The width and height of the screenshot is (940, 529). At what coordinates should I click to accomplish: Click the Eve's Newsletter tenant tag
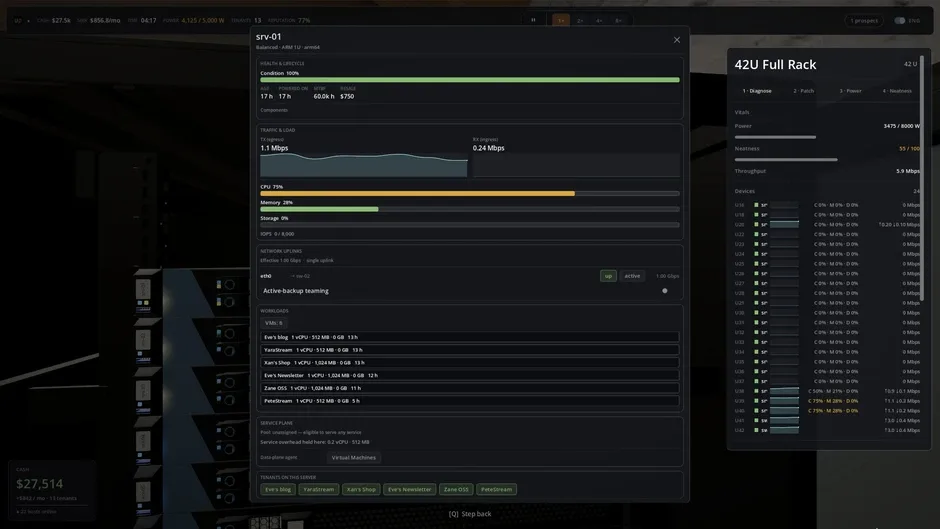click(409, 489)
